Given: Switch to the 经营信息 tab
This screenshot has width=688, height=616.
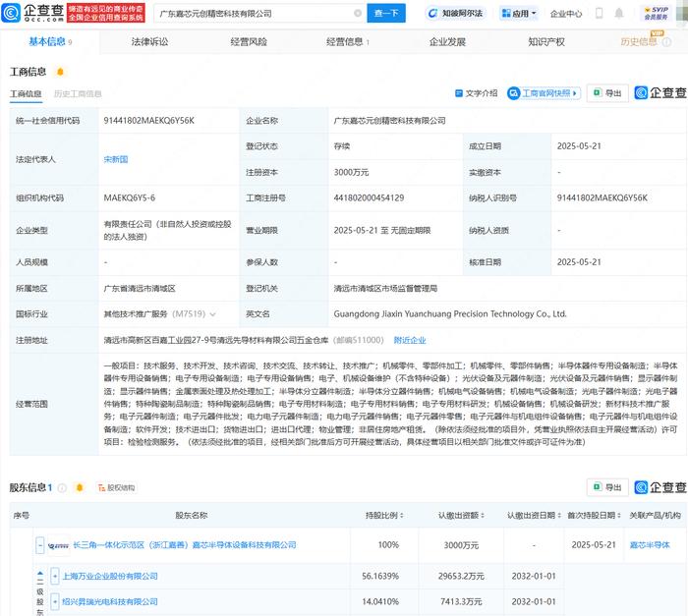Looking at the screenshot, I should (348, 41).
